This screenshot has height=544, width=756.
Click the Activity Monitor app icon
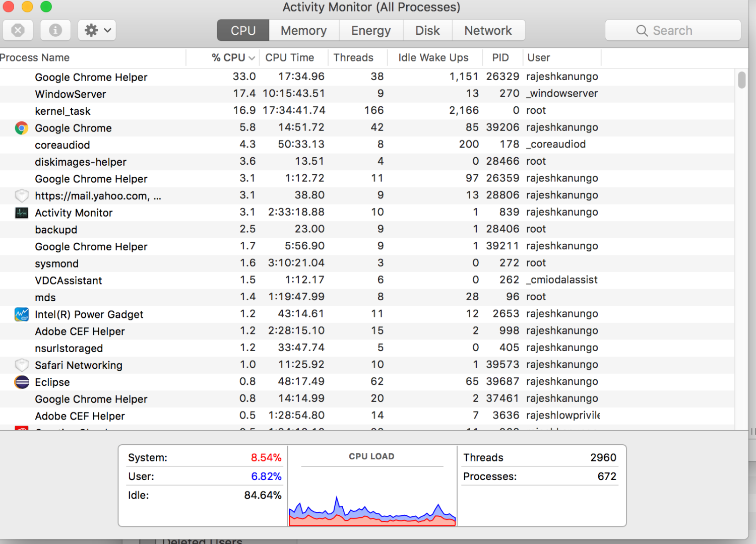coord(21,213)
